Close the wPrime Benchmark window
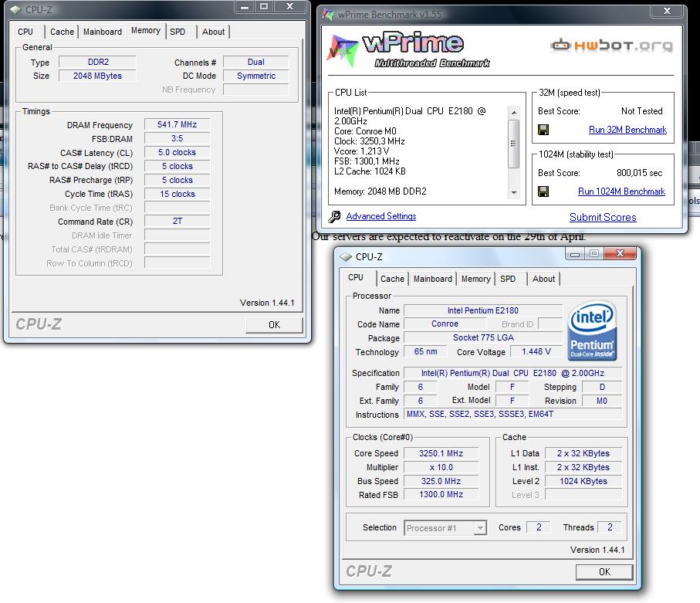700x603 pixels. tap(667, 11)
